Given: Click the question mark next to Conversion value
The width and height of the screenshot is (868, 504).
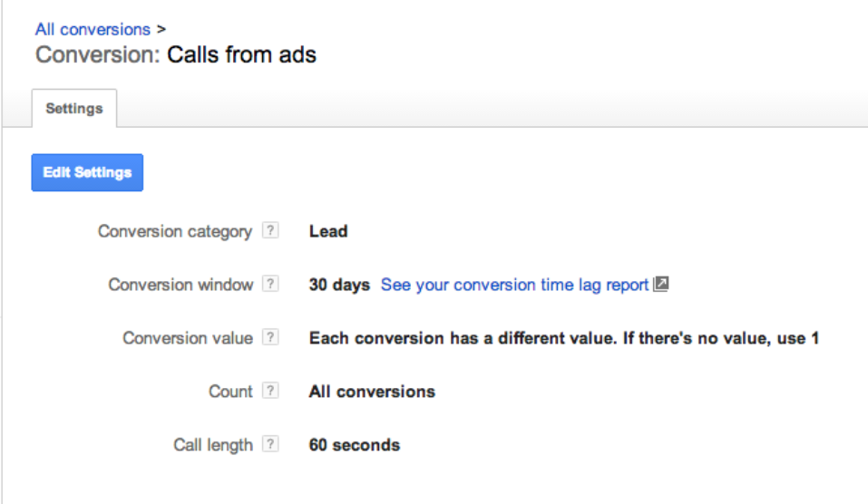Looking at the screenshot, I should [270, 338].
